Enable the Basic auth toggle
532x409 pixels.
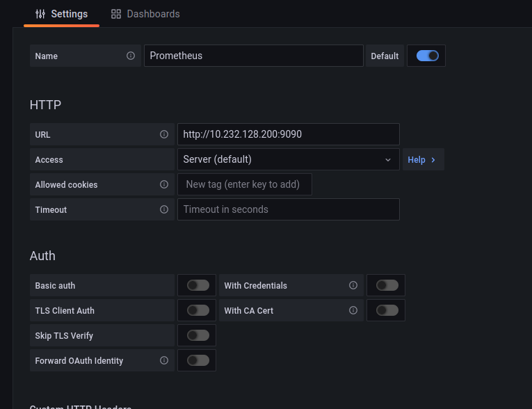[x=198, y=285]
